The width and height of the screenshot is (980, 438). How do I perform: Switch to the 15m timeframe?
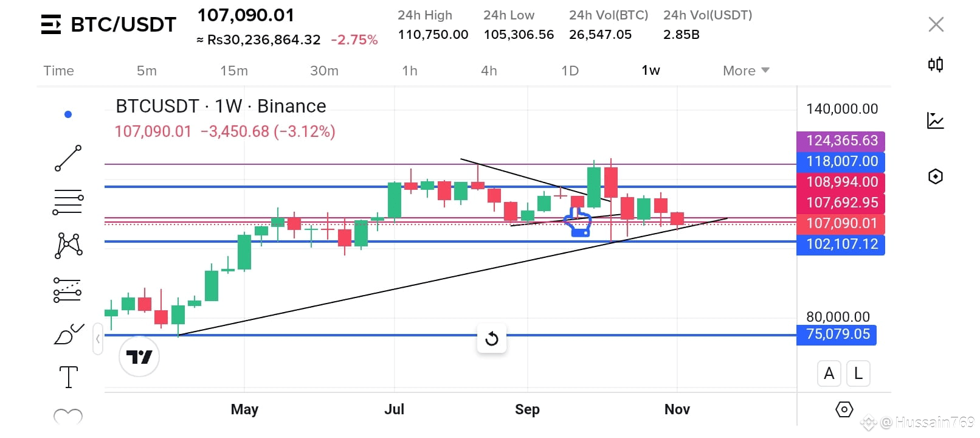tap(234, 71)
